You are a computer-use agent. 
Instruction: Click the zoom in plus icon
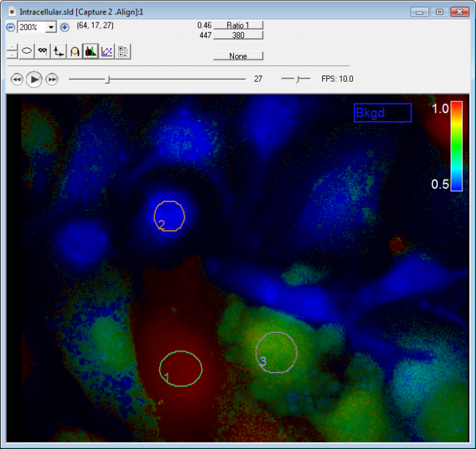[65, 27]
